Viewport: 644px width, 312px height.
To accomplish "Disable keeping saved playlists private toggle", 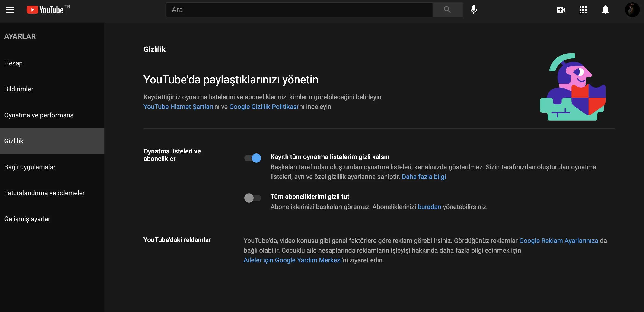I will coord(253,158).
